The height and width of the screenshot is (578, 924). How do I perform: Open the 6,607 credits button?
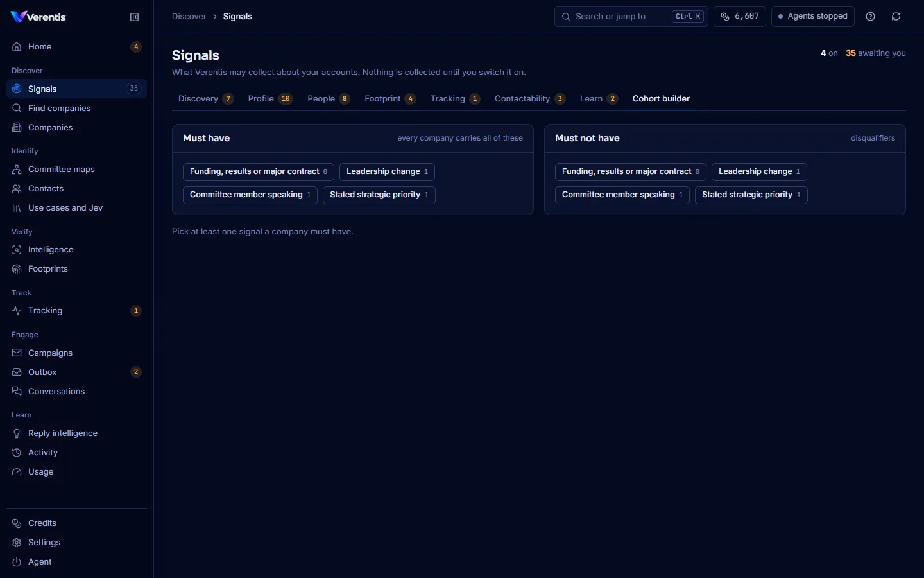pos(740,17)
